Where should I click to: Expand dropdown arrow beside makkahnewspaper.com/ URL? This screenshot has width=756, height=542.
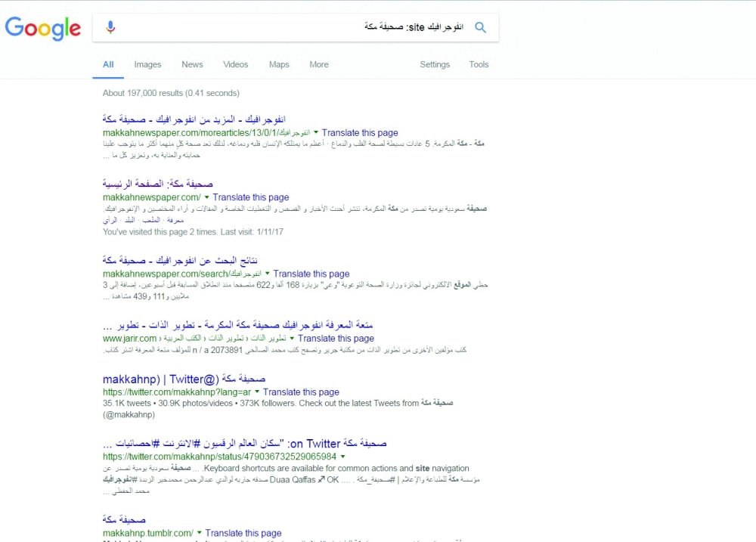pyautogui.click(x=206, y=198)
